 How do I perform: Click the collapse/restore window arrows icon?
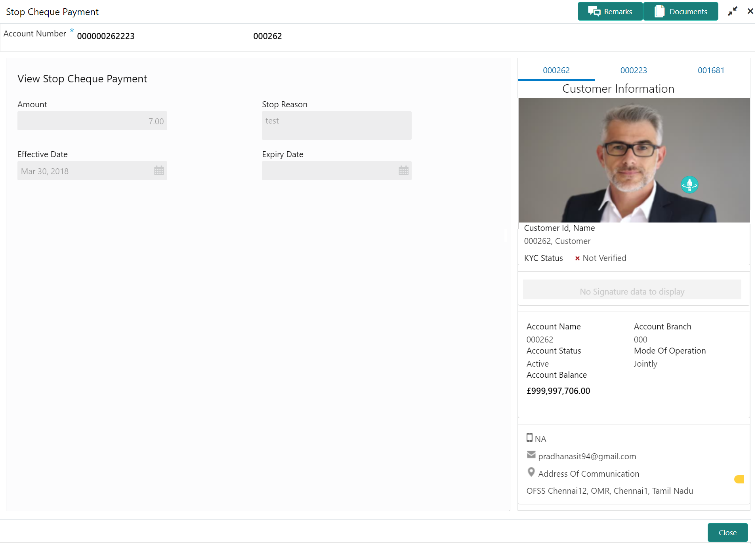tap(733, 11)
